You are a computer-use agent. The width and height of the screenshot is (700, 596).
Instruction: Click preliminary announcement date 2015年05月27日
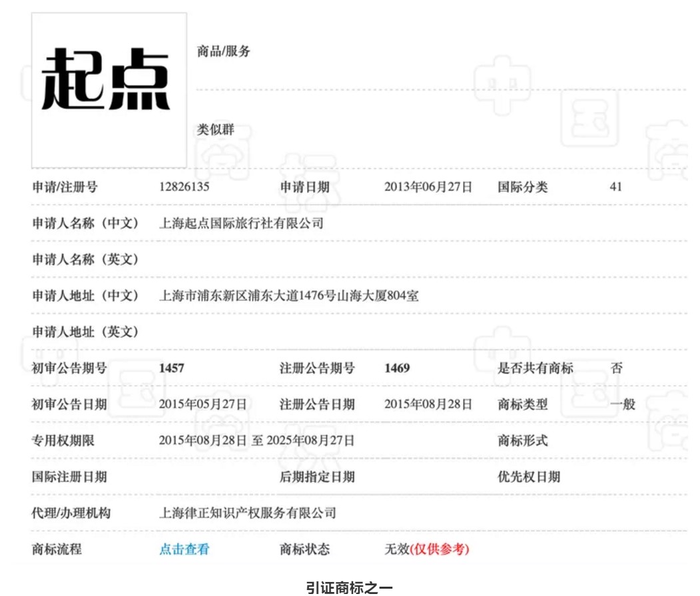(x=202, y=404)
